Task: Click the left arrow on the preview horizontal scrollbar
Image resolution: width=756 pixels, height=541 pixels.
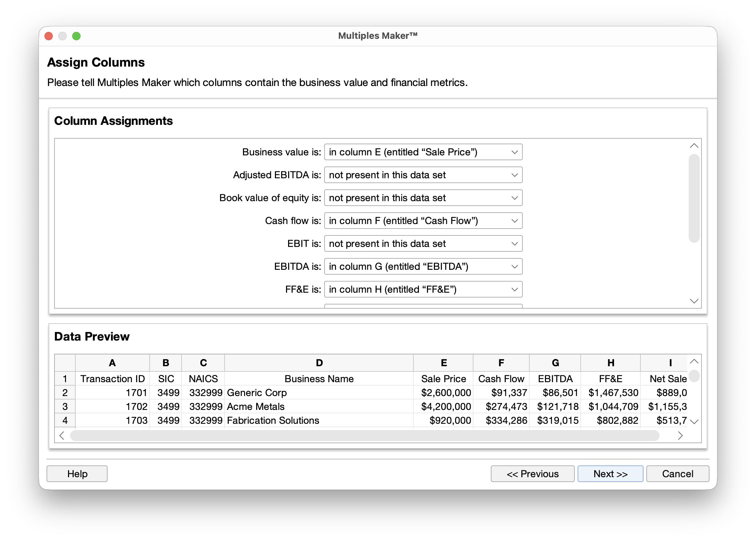Action: click(61, 436)
